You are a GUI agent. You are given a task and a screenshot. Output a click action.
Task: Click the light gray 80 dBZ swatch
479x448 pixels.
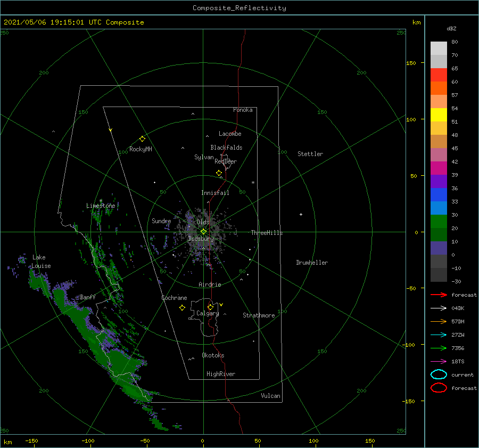[x=439, y=48]
